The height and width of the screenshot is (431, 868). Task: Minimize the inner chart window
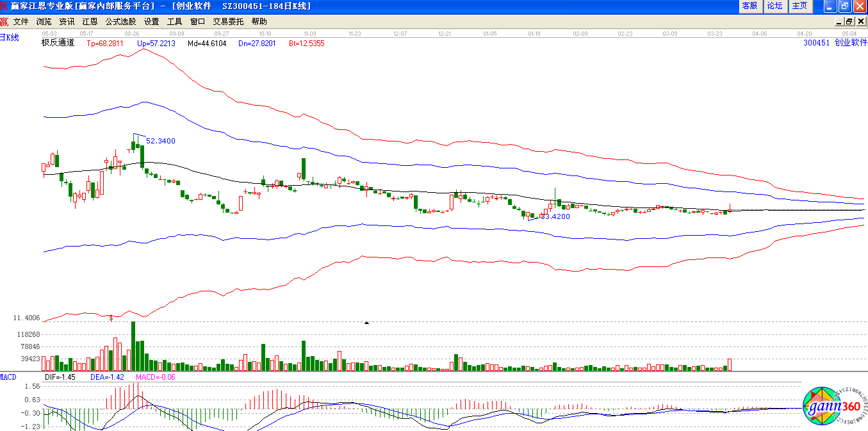pos(840,21)
